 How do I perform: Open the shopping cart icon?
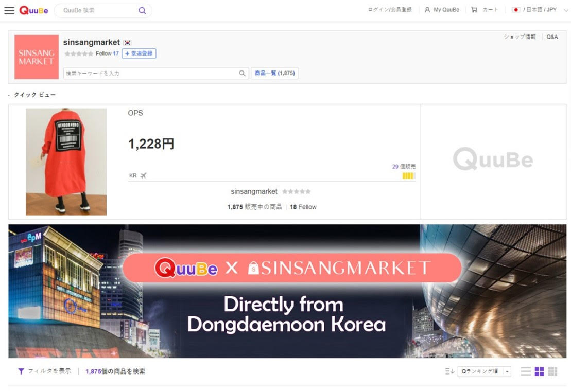click(x=474, y=10)
